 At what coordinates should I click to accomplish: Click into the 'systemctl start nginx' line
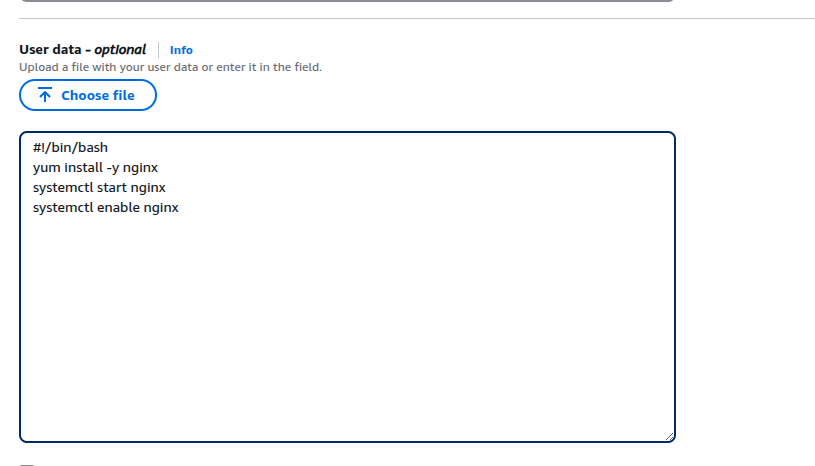click(99, 188)
